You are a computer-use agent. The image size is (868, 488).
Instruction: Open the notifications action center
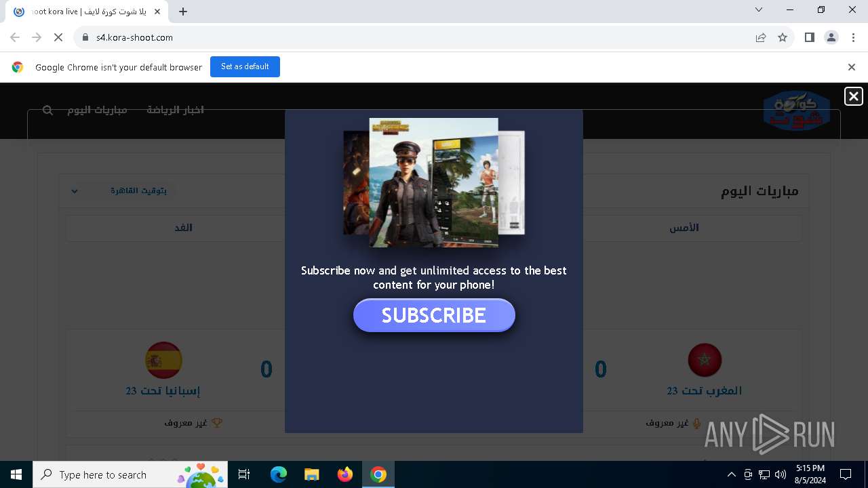coord(846,474)
